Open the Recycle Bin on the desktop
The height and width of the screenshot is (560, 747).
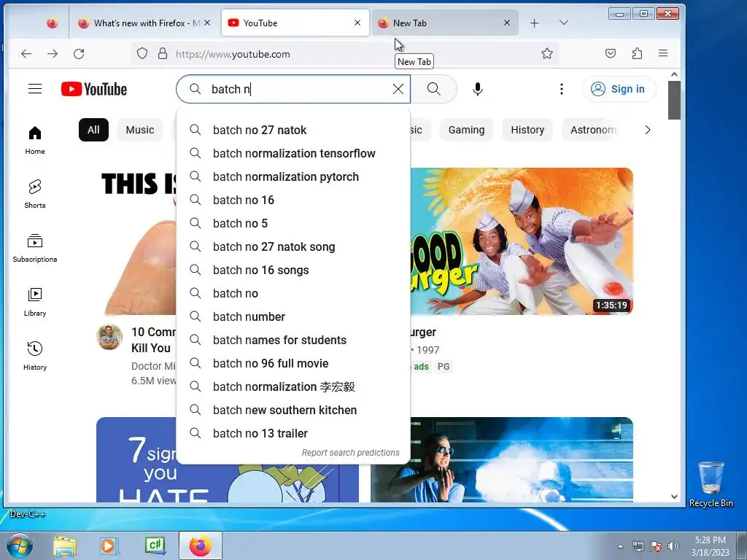tap(711, 484)
